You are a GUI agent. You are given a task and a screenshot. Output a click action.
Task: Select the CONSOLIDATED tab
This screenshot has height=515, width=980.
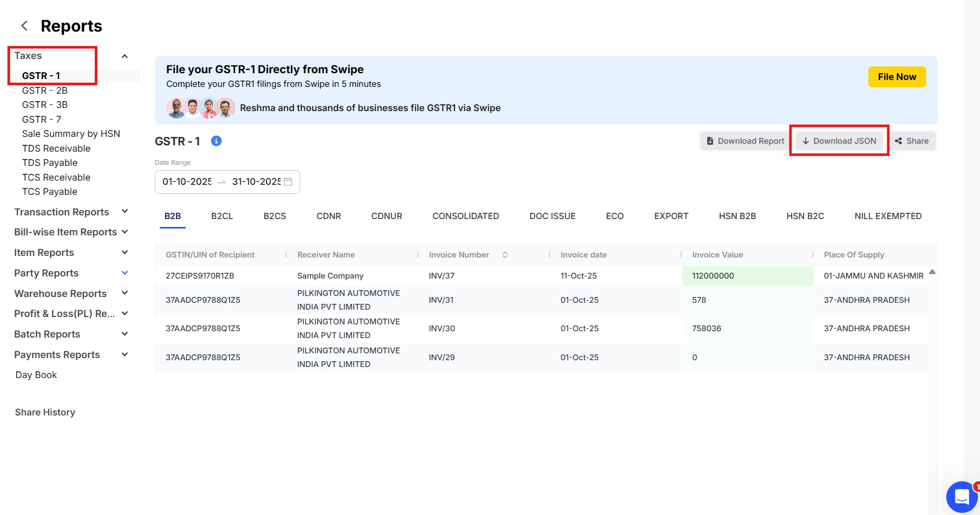tap(466, 216)
